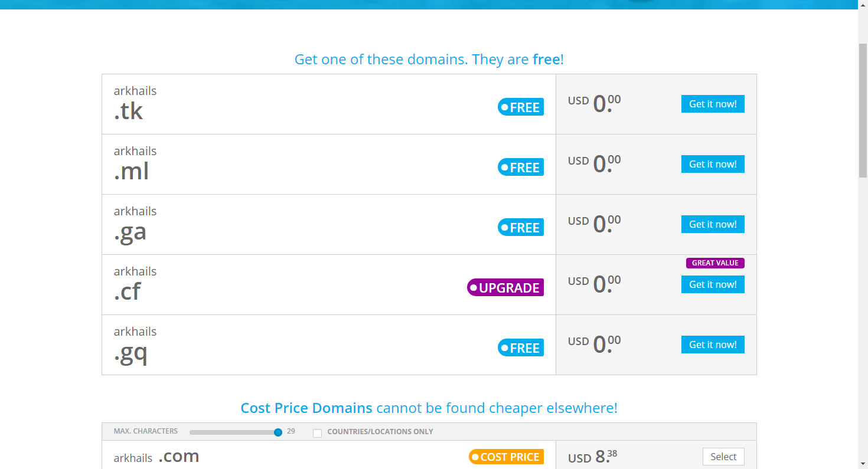Click the page vertical scrollbar thumb
Image resolution: width=868 pixels, height=469 pixels.
click(863, 109)
